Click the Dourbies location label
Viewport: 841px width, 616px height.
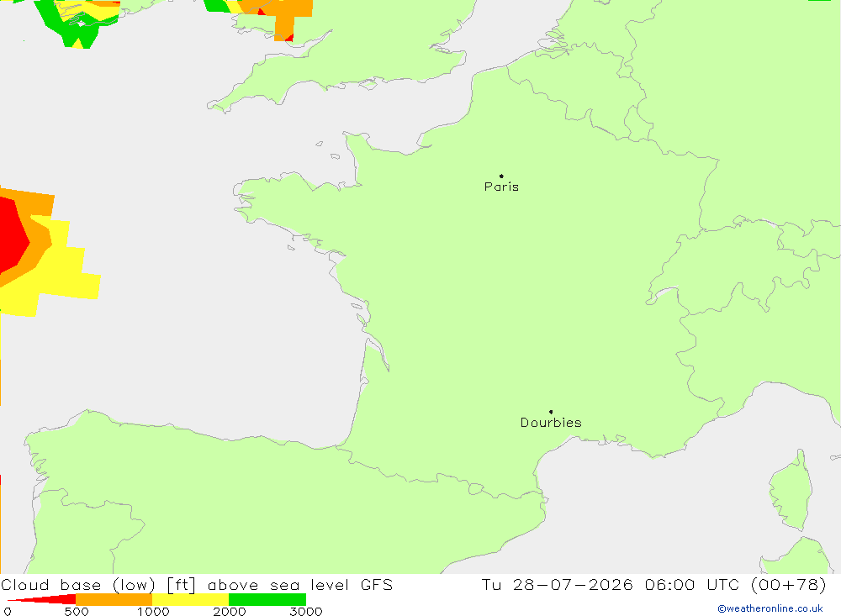click(551, 423)
